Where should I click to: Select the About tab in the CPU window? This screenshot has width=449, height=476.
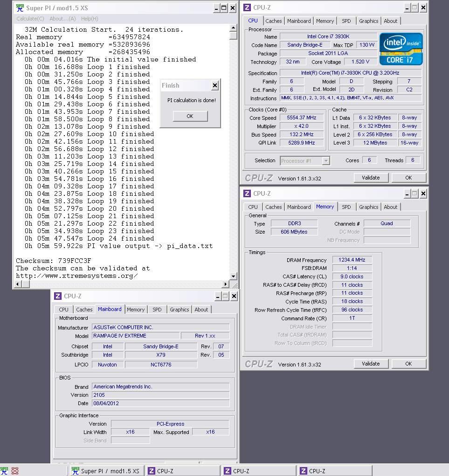tap(390, 21)
